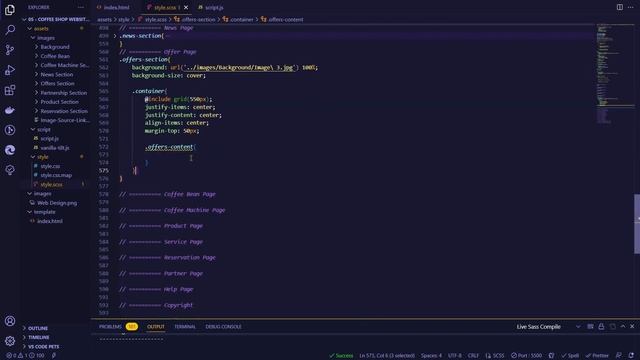Expand the News Section folder

[x=57, y=74]
